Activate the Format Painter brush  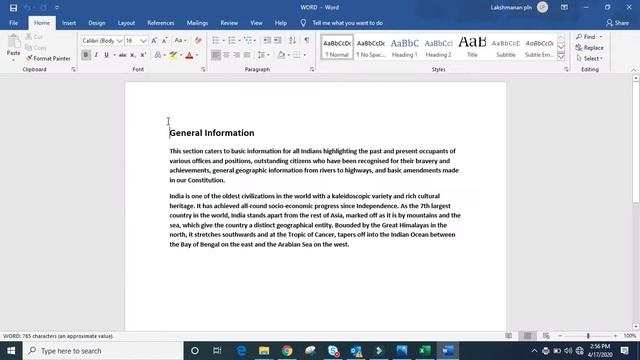[x=48, y=58]
